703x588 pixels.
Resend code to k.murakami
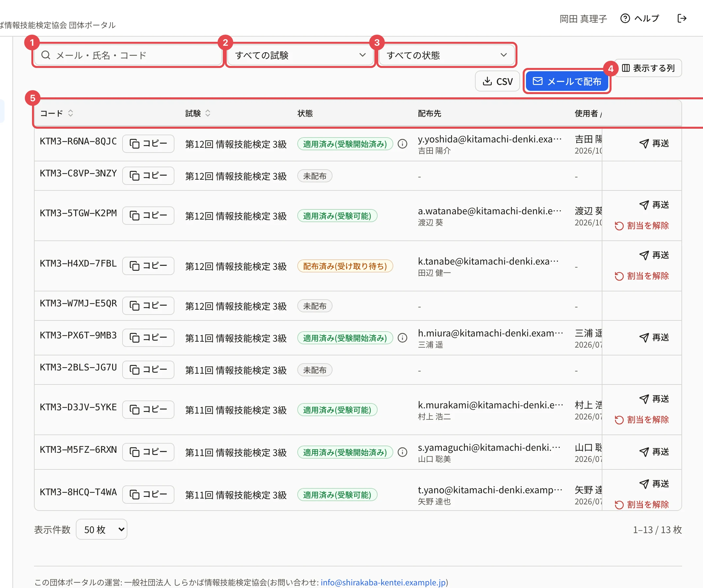point(654,399)
